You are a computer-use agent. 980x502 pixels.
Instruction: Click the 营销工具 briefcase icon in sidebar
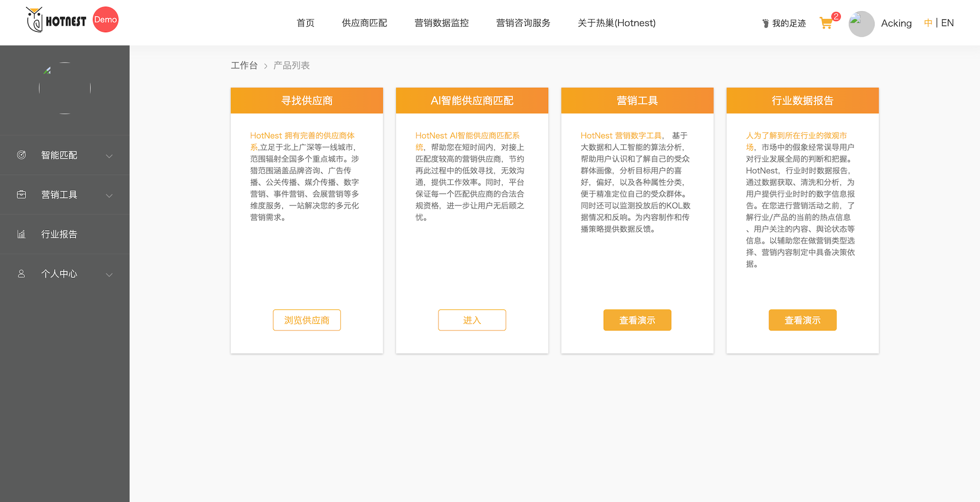coord(21,195)
